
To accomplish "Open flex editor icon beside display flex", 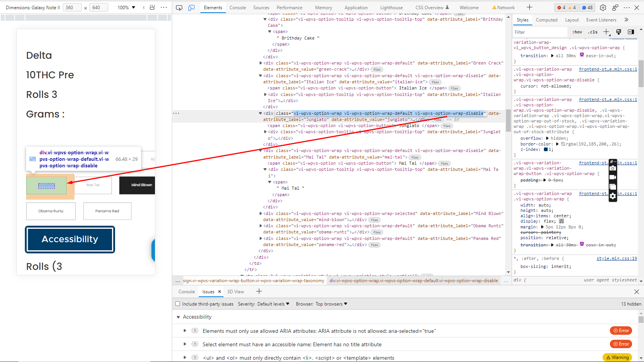I will point(562,221).
